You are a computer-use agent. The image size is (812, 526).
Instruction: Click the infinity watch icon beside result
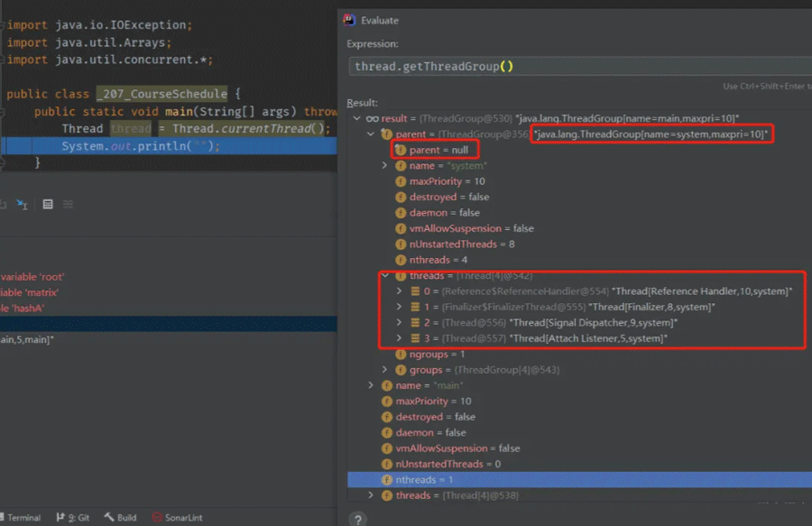pyautogui.click(x=372, y=118)
